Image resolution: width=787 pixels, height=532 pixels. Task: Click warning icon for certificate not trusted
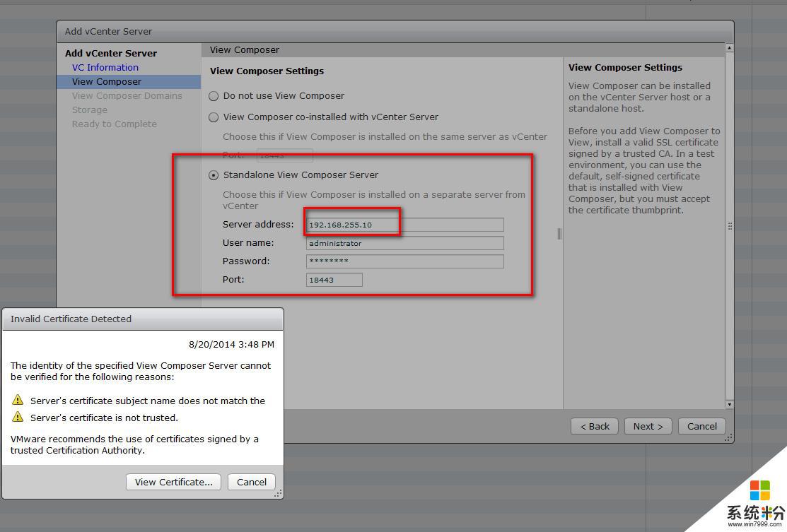18,417
